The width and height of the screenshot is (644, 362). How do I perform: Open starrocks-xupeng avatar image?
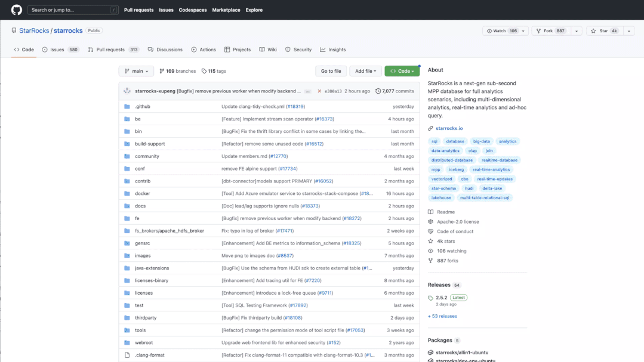127,91
